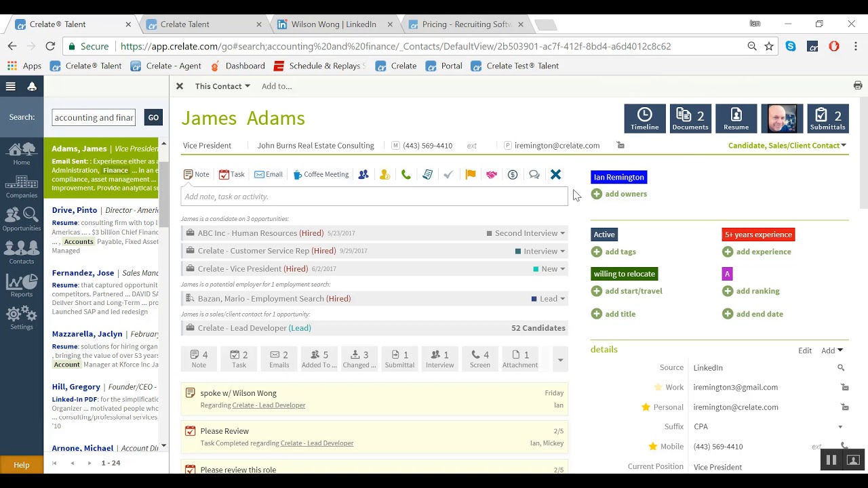Print this contact record

(858, 85)
